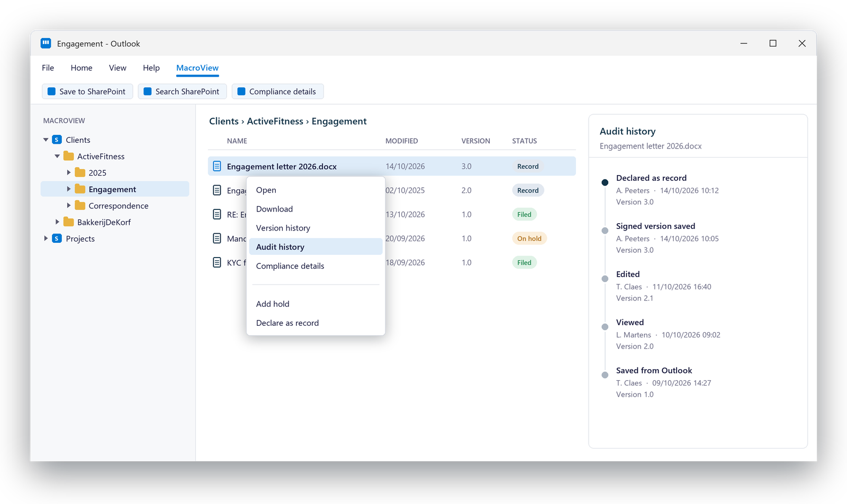Expand the 2025 folder arrow
Image resolution: width=847 pixels, height=504 pixels.
(69, 172)
